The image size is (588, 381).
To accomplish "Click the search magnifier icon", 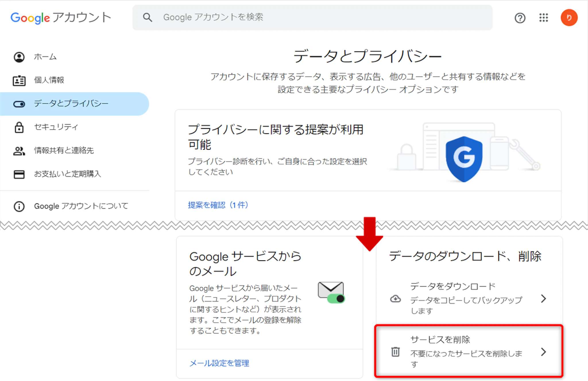I will click(148, 17).
